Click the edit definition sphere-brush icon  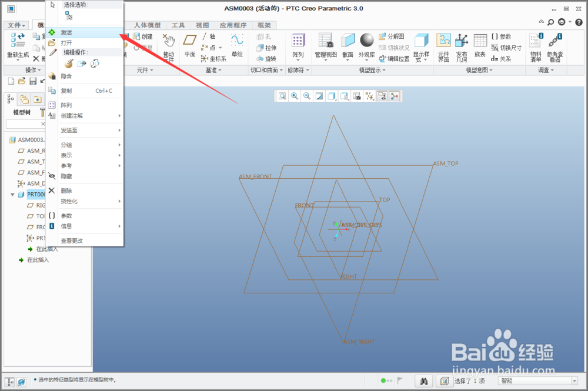click(69, 64)
